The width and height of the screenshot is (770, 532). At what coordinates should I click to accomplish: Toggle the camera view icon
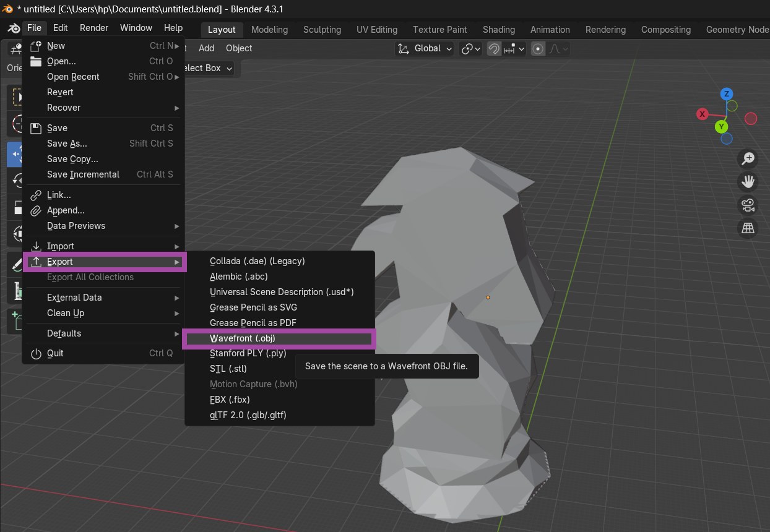pyautogui.click(x=748, y=205)
